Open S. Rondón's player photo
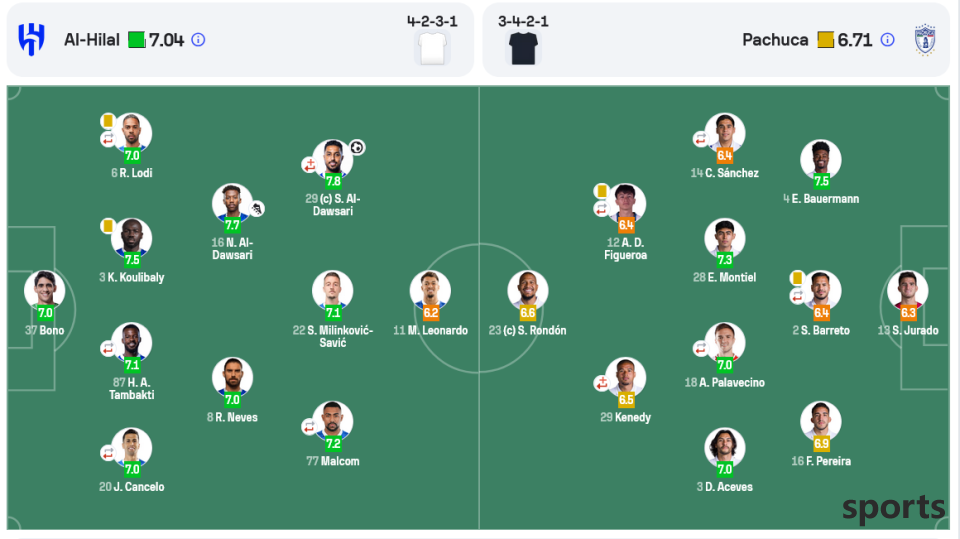 (x=528, y=290)
